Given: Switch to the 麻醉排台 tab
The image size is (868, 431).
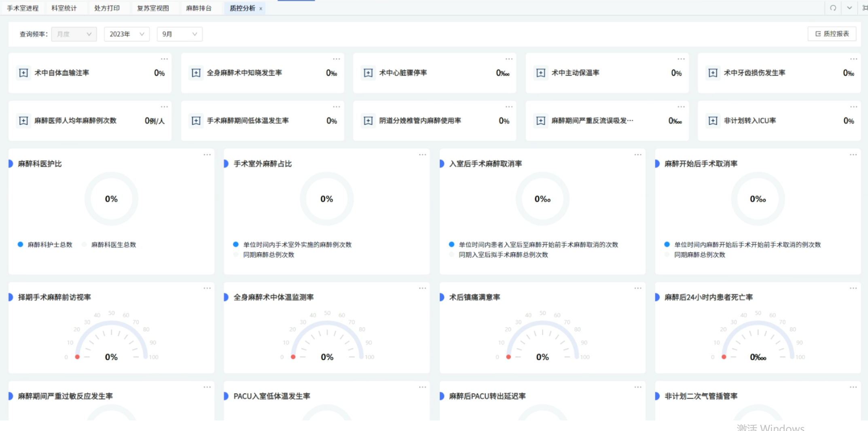Looking at the screenshot, I should point(199,8).
